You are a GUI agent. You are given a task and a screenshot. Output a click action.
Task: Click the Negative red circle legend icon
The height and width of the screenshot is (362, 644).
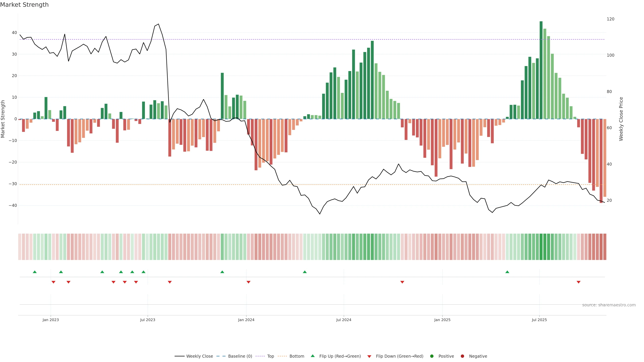tap(462, 356)
